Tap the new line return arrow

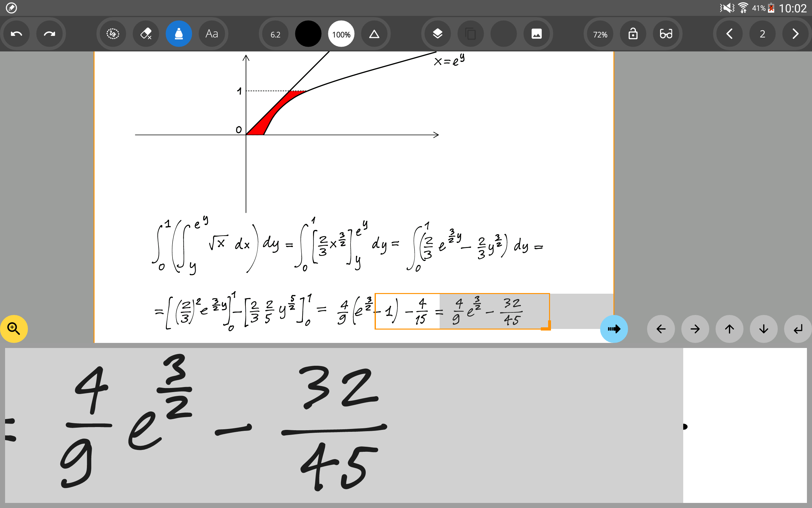coord(798,329)
